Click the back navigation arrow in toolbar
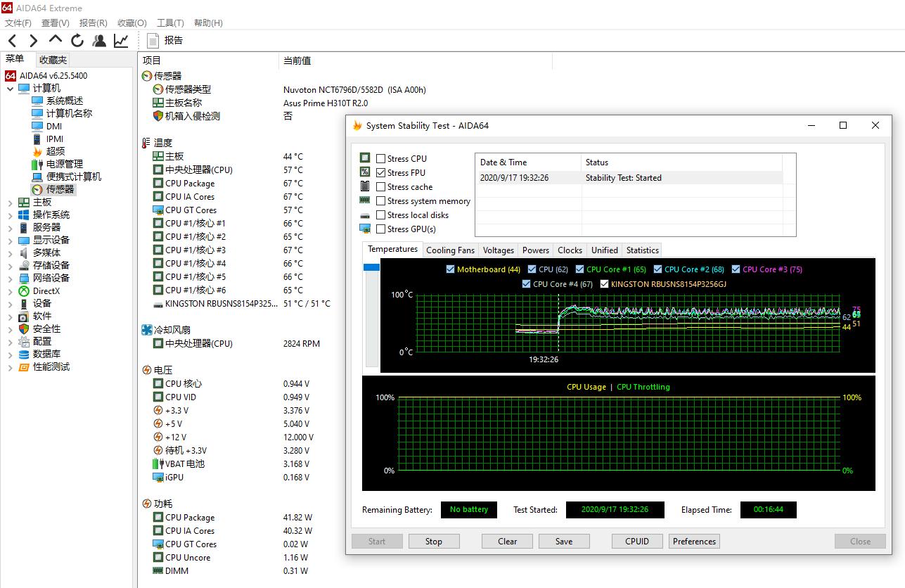This screenshot has height=588, width=905. [x=13, y=41]
